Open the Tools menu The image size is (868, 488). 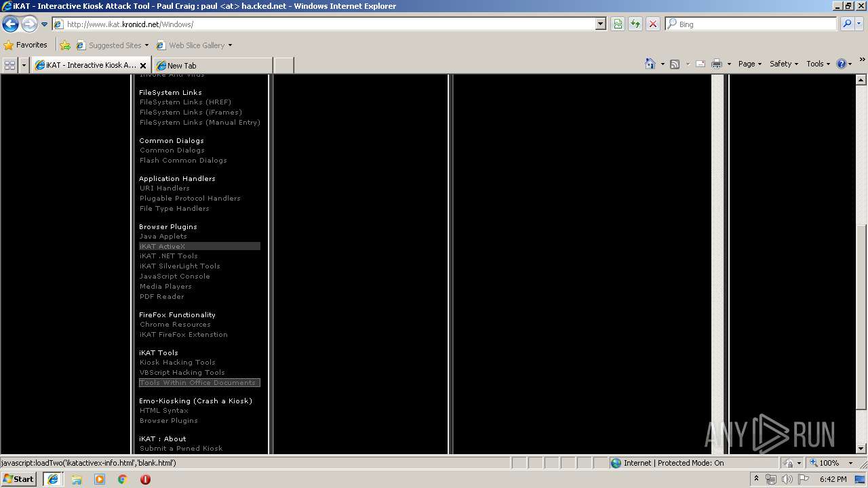pyautogui.click(x=818, y=64)
